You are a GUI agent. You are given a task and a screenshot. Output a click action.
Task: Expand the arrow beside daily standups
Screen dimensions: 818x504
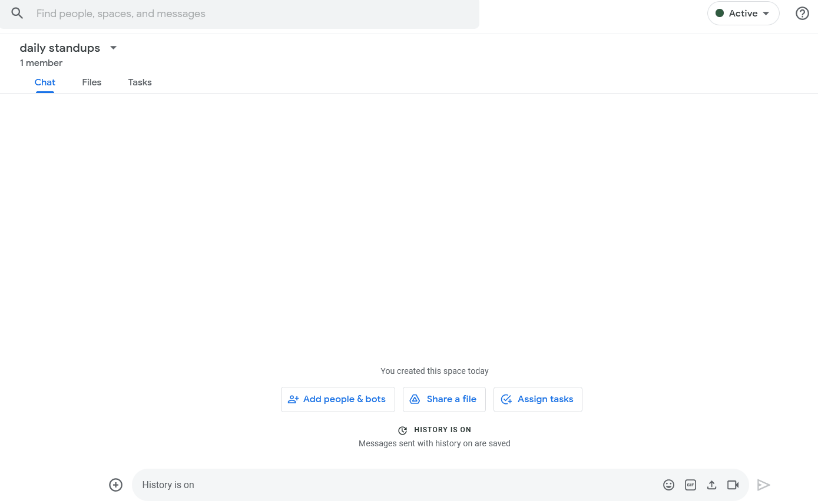pyautogui.click(x=114, y=48)
